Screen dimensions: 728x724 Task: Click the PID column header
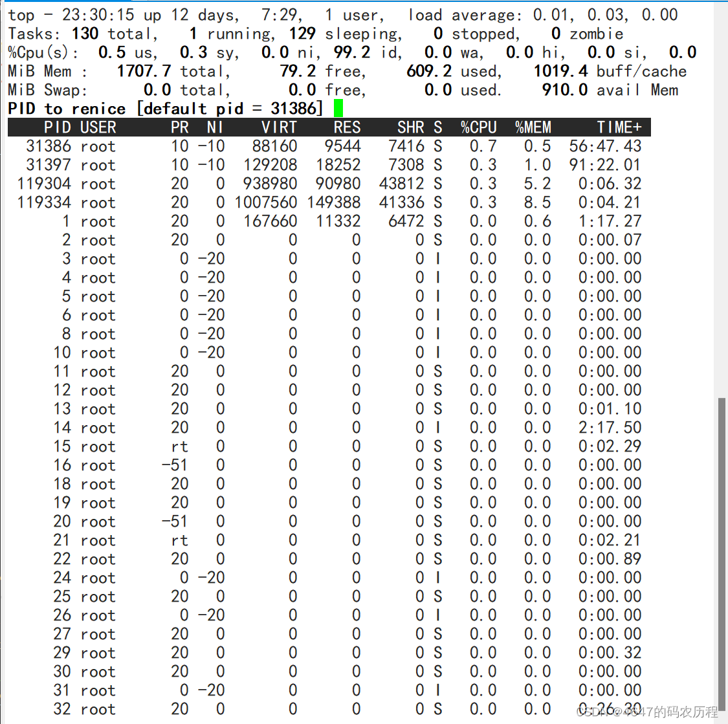click(58, 127)
